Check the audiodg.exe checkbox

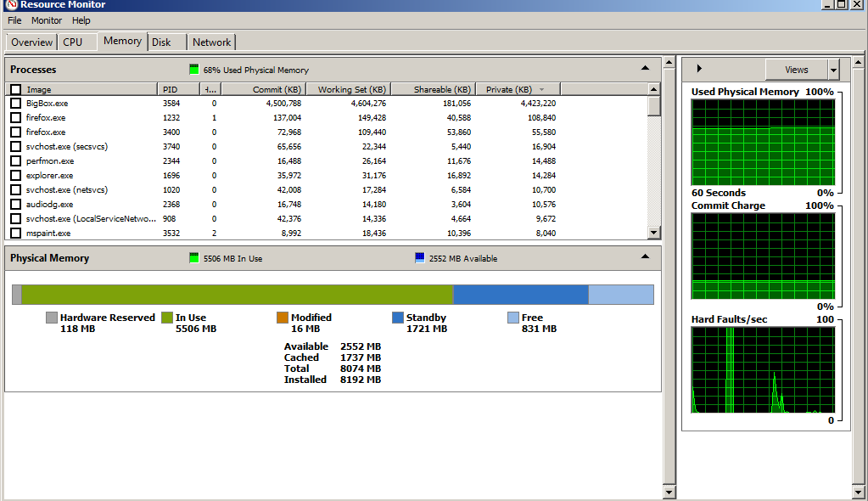coord(15,204)
